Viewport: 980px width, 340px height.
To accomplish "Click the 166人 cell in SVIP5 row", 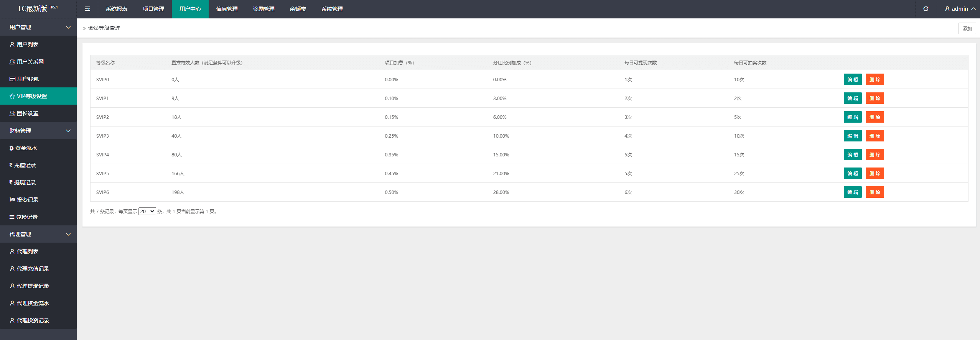I will [x=178, y=173].
